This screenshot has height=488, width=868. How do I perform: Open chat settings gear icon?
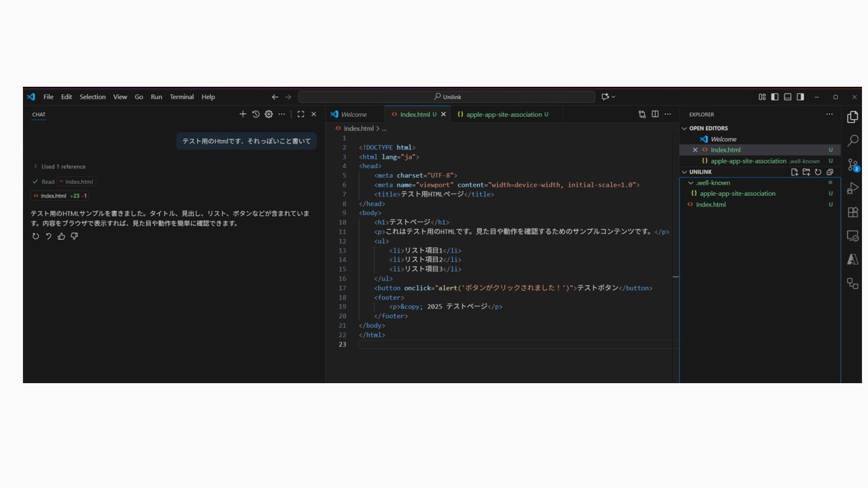tap(269, 114)
